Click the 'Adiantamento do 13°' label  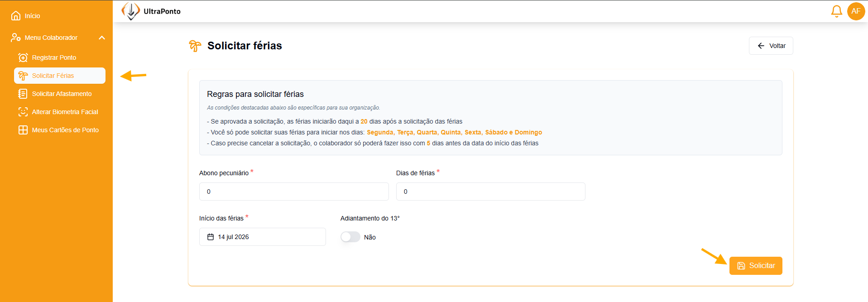[x=370, y=218]
